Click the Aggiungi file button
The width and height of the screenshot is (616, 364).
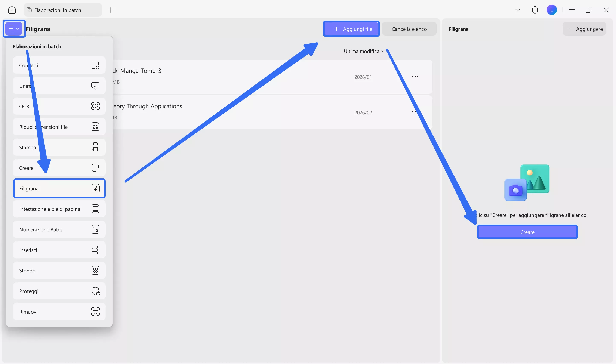tap(351, 29)
